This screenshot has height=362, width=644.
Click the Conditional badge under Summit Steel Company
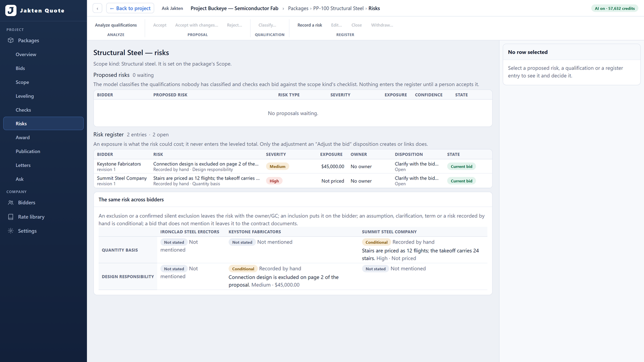377,242
